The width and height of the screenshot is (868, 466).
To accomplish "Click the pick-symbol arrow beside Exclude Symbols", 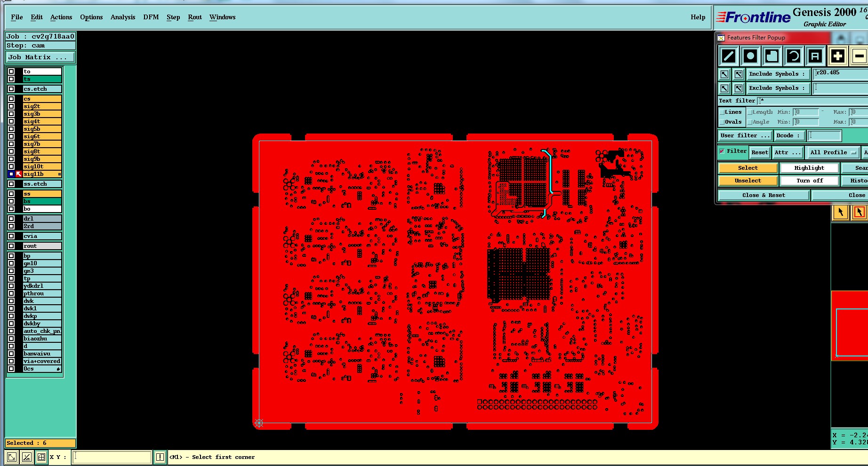I will (724, 88).
